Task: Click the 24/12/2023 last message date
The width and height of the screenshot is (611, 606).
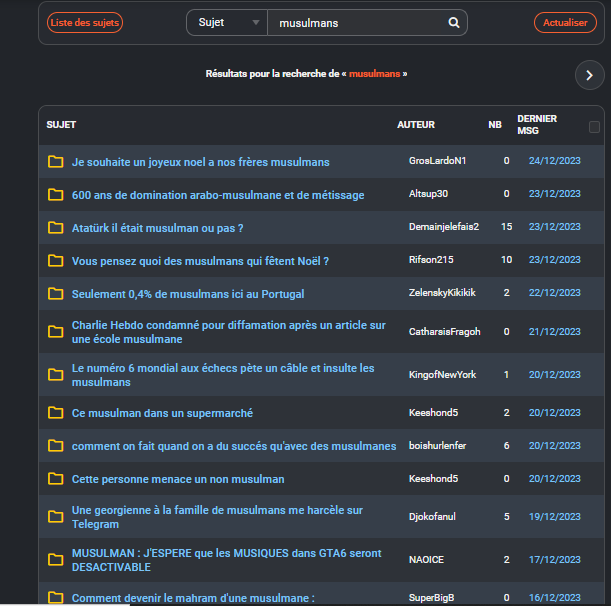Action: pyautogui.click(x=554, y=161)
